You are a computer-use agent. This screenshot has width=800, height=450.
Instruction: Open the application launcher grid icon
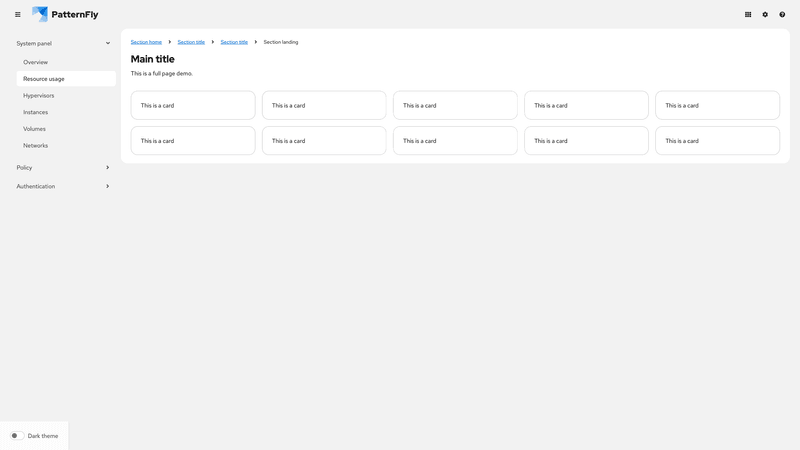point(748,15)
